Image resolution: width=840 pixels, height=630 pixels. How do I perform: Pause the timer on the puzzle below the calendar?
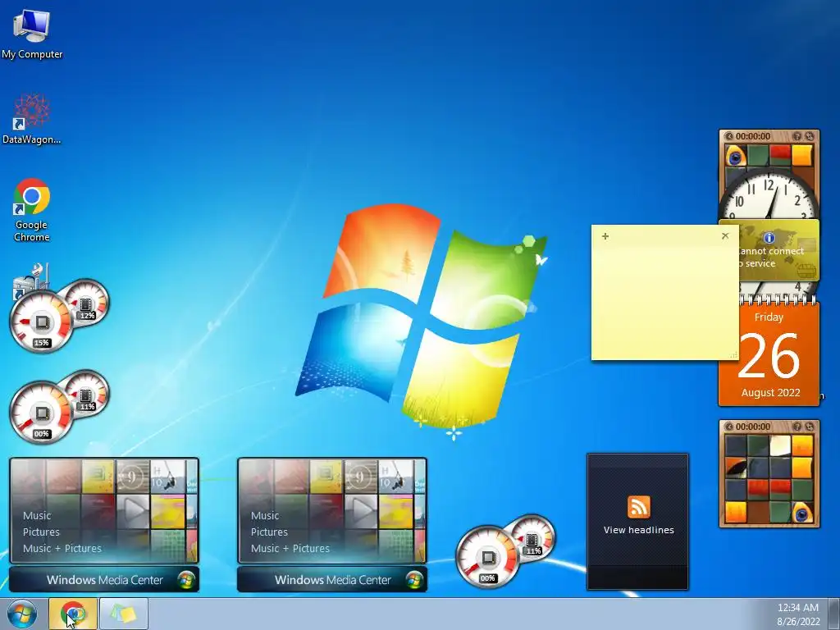tap(728, 427)
